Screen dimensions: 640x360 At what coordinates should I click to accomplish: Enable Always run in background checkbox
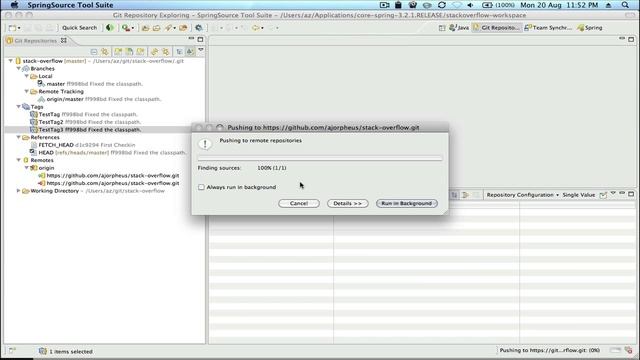201,187
